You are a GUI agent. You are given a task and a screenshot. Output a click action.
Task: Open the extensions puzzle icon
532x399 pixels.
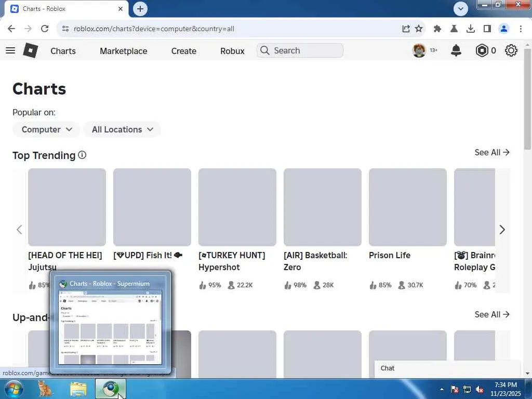point(437,29)
